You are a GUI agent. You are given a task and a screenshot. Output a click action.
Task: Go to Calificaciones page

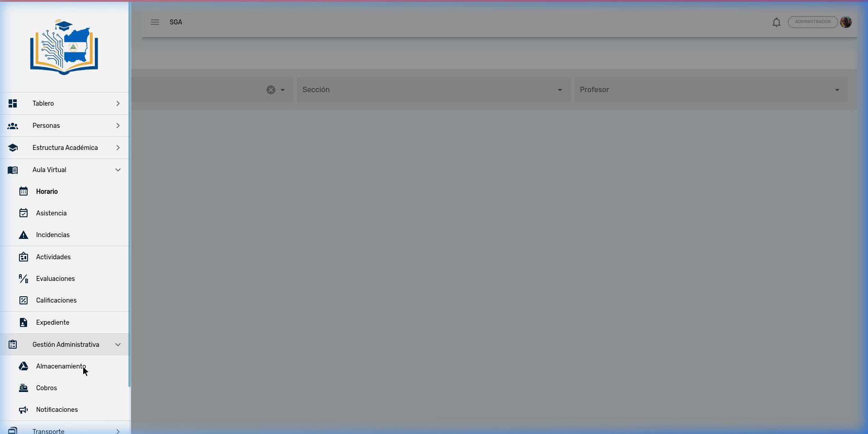point(56,300)
